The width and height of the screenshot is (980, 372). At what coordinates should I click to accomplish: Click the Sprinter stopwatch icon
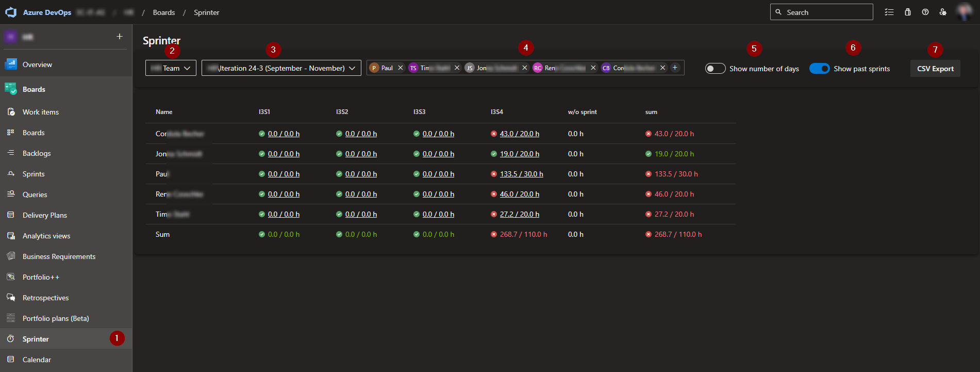pyautogui.click(x=11, y=339)
